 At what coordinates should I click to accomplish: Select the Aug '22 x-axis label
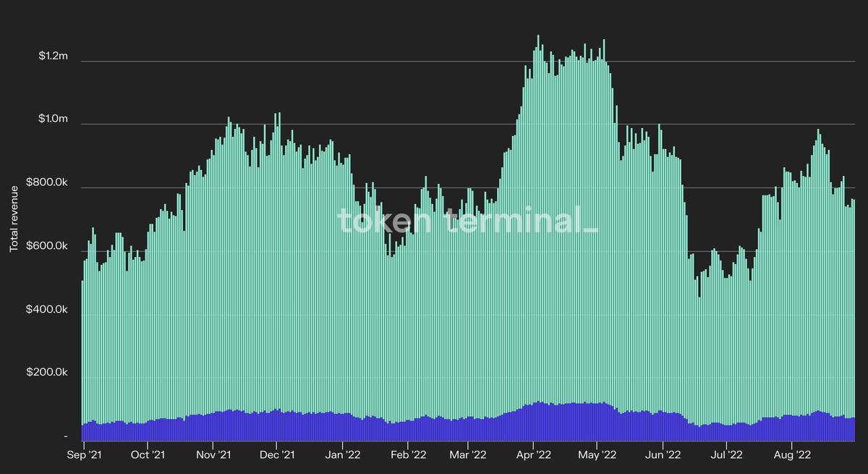coord(791,455)
